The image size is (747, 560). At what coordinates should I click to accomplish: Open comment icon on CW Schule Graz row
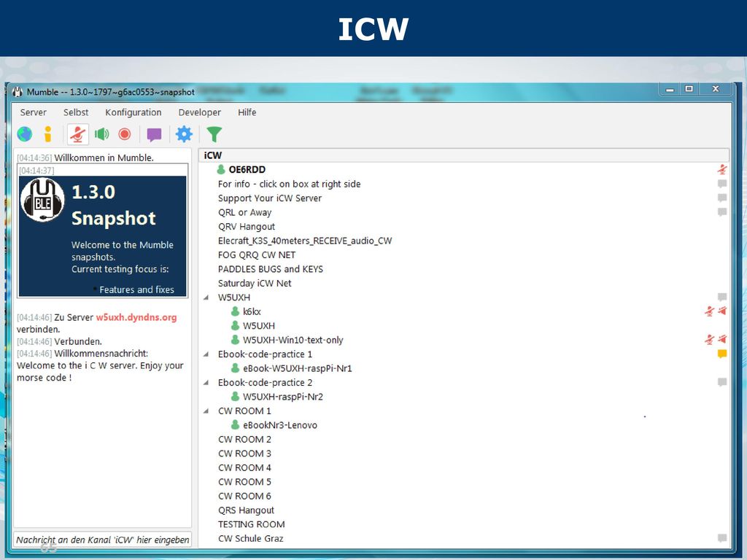coord(722,538)
